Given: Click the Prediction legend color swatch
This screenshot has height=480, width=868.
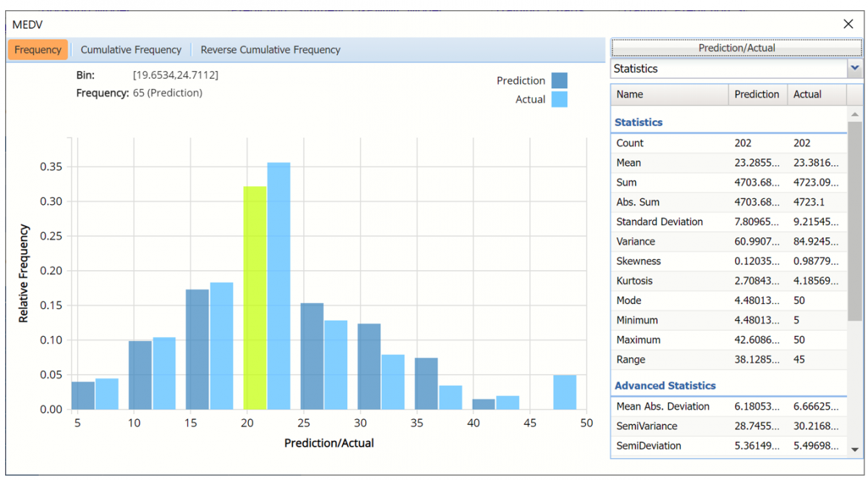Looking at the screenshot, I should [x=559, y=80].
